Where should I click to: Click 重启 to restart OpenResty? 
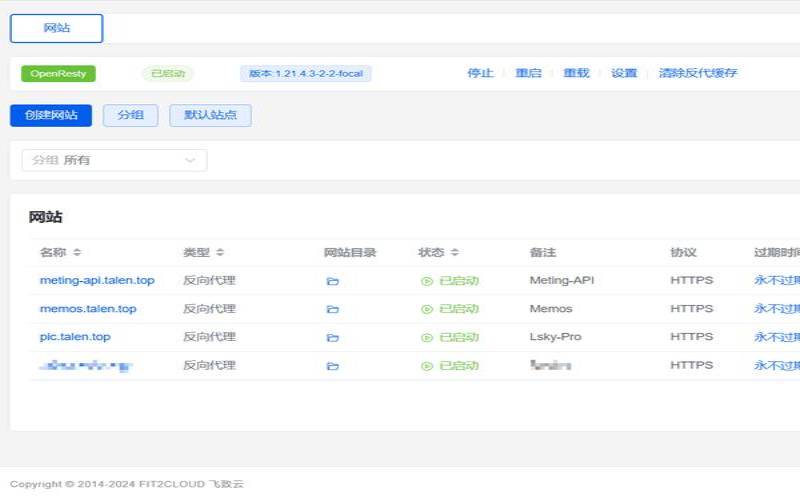tap(528, 73)
